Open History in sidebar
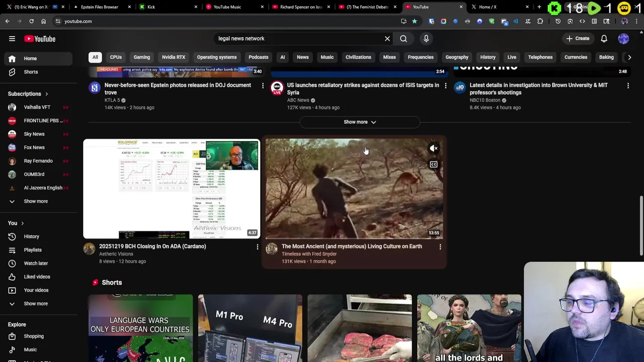Viewport: 644px width, 362px height. point(39,236)
